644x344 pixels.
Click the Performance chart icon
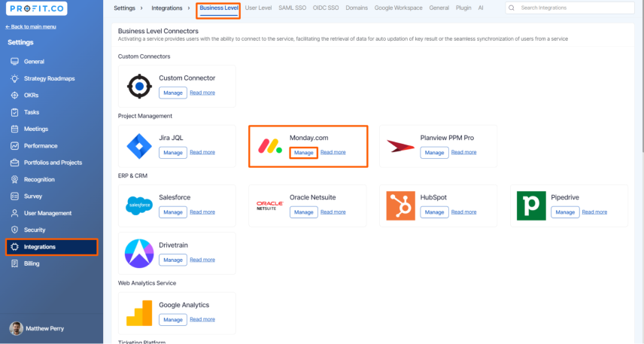(15, 146)
